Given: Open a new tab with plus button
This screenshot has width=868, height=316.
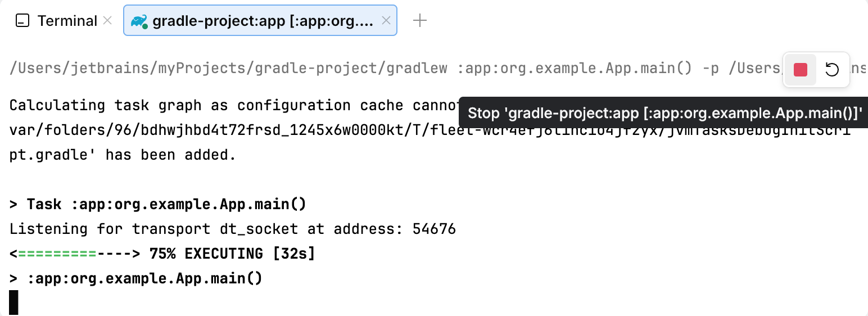Looking at the screenshot, I should 420,21.
